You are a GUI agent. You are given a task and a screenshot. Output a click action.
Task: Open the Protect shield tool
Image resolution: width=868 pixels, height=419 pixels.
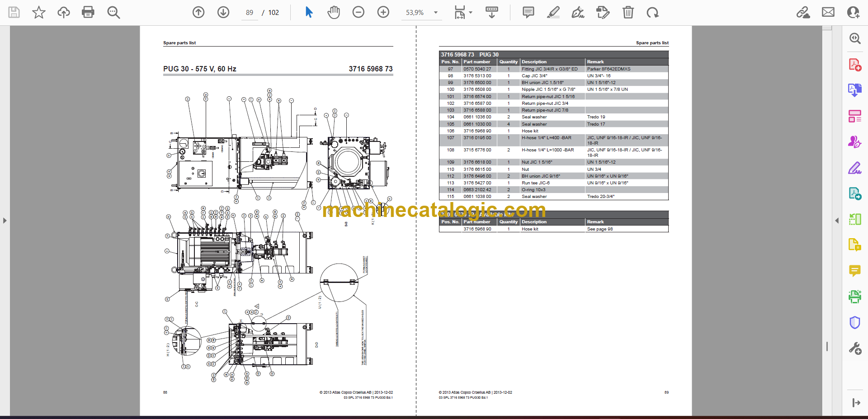855,322
